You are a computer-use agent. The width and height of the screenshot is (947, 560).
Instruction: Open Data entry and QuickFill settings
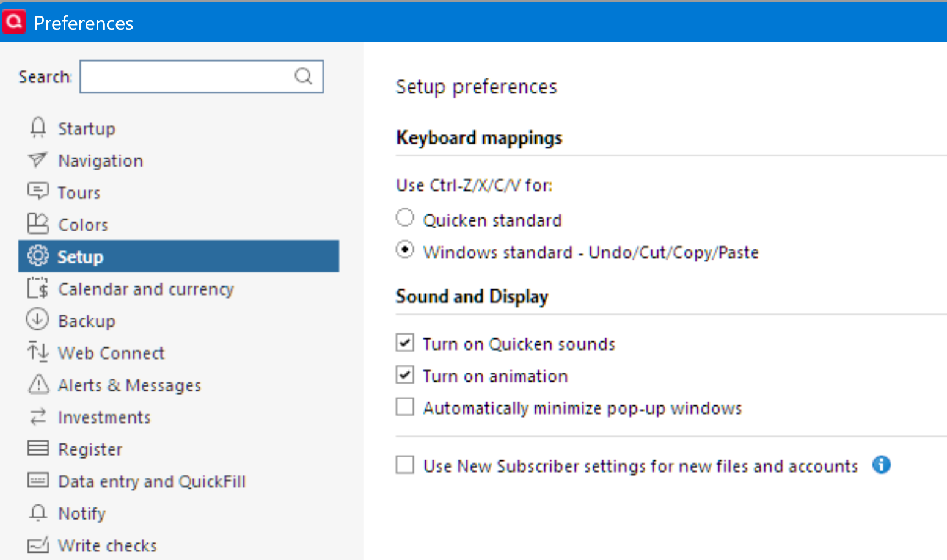pyautogui.click(x=152, y=481)
